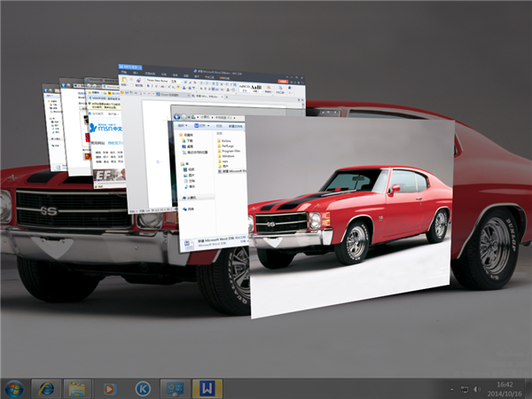The width and height of the screenshot is (532, 399).
Task: Click the Explorer back navigation arrow
Action: click(x=178, y=117)
